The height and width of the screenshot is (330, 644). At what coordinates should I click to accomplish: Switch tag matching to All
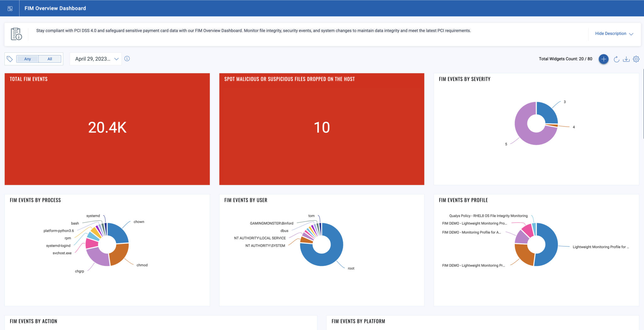click(x=49, y=59)
